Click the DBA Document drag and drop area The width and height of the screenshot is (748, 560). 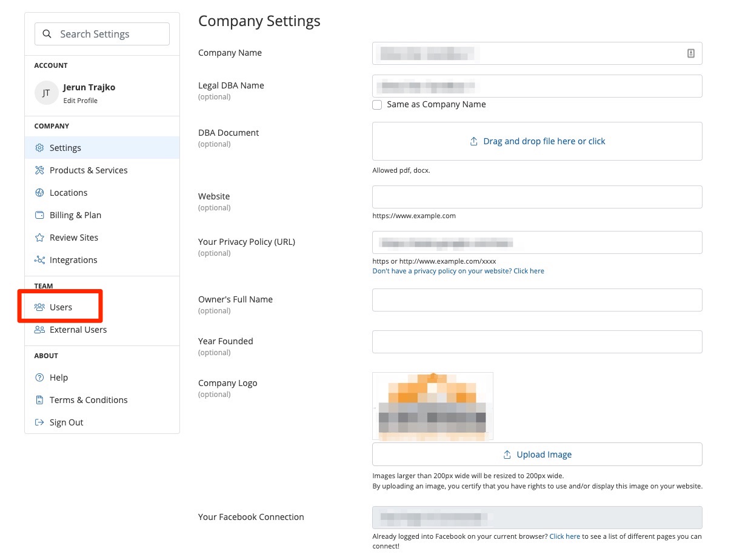(537, 141)
